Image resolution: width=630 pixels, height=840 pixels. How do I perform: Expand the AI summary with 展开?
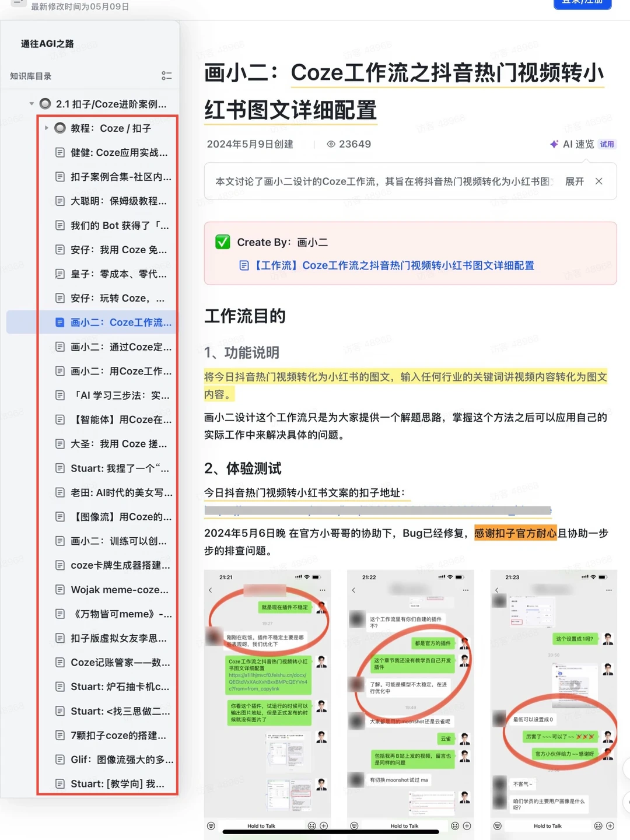click(x=575, y=181)
